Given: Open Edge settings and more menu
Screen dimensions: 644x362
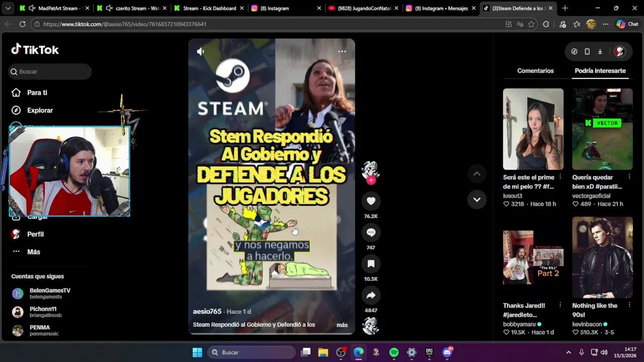Looking at the screenshot, I should (x=606, y=24).
